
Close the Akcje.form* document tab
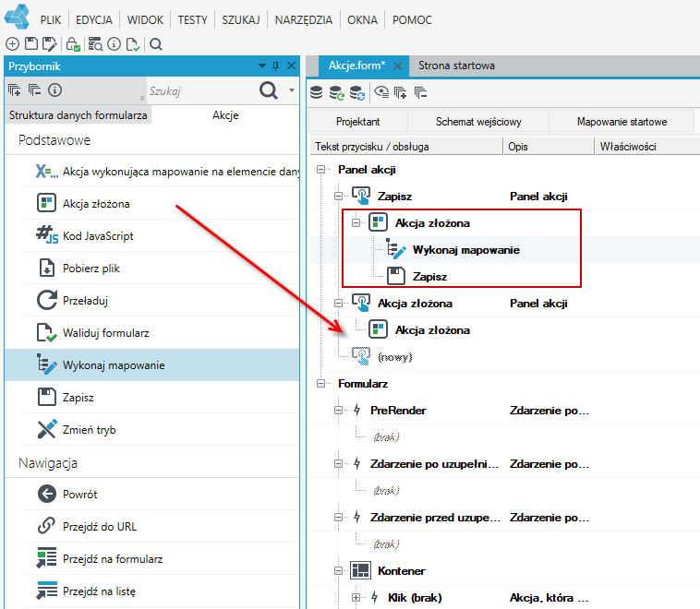[397, 66]
